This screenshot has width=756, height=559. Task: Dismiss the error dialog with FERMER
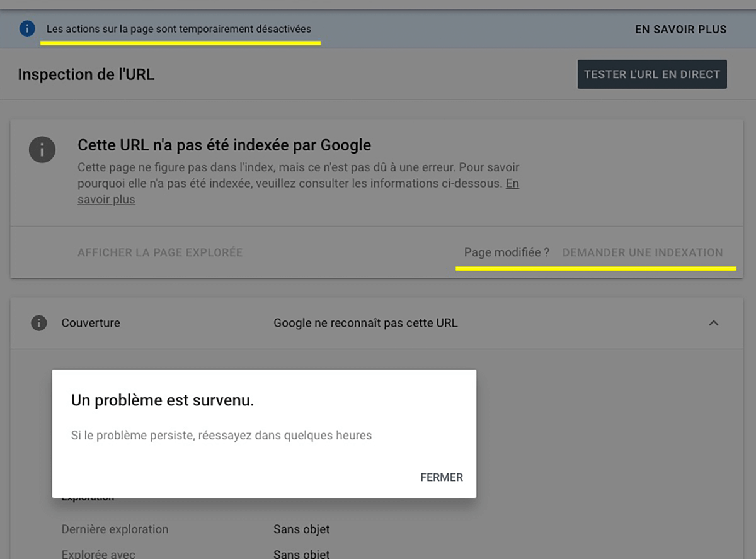pos(441,477)
